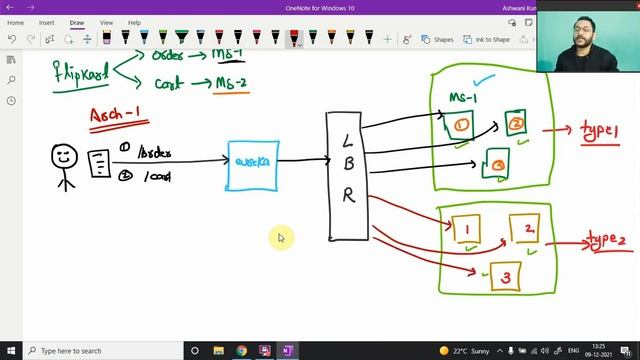Click the Undo arrow in the Draw ribbon

[x=12, y=39]
